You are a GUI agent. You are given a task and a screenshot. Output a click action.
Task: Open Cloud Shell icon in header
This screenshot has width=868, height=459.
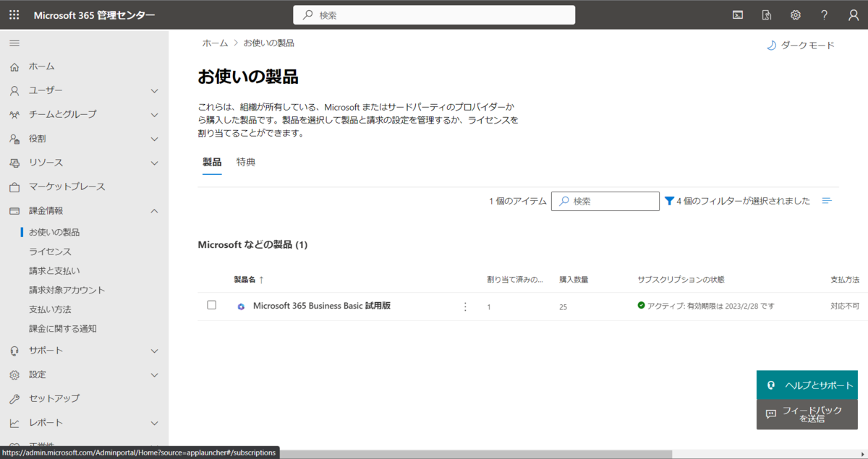click(x=738, y=14)
